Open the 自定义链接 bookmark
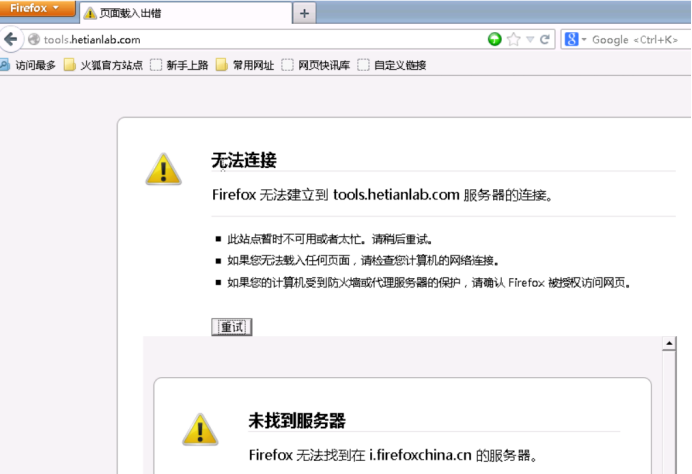 point(391,65)
